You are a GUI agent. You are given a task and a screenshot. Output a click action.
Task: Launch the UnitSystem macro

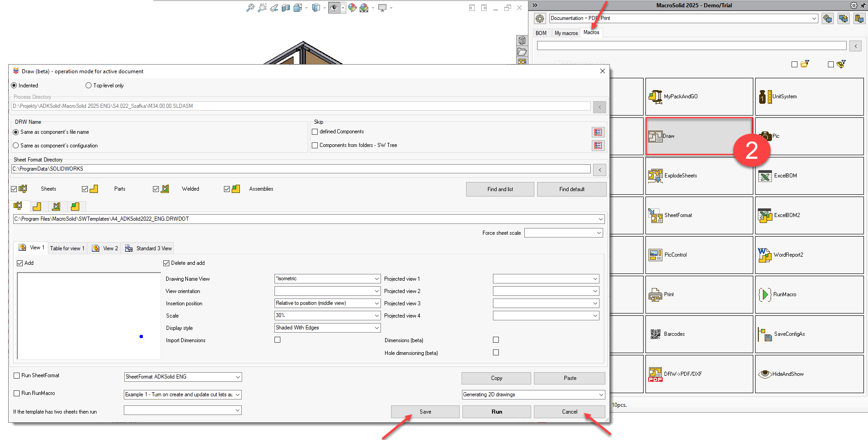point(809,96)
